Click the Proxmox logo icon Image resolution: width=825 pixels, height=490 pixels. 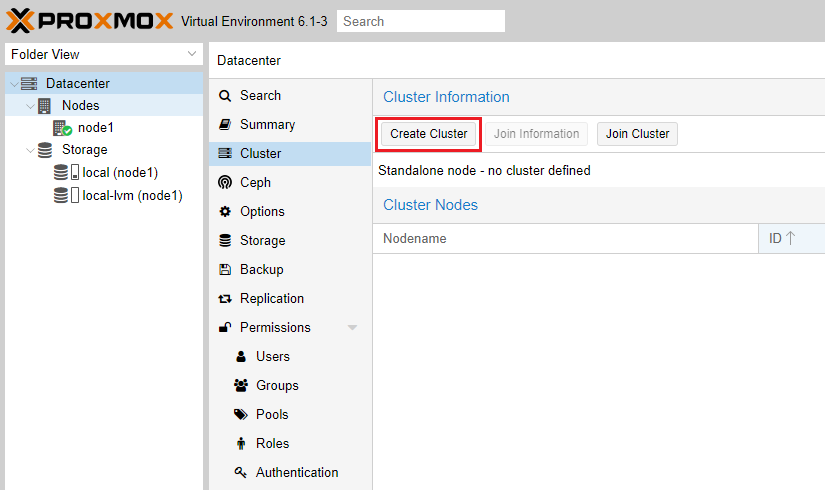(20, 21)
